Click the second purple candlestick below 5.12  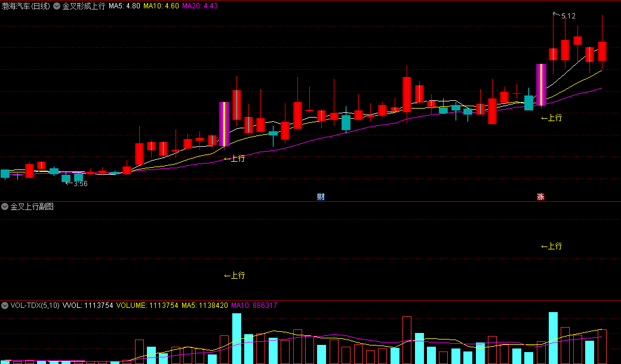click(542, 85)
